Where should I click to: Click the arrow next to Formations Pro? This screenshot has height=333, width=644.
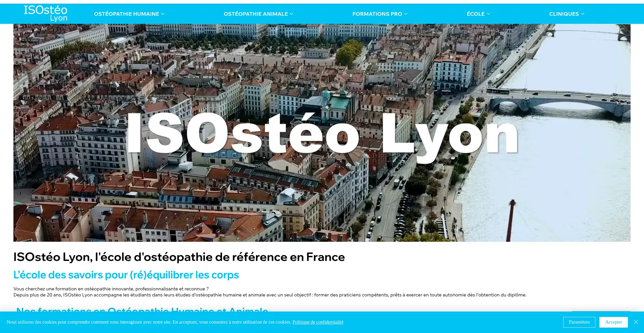406,14
